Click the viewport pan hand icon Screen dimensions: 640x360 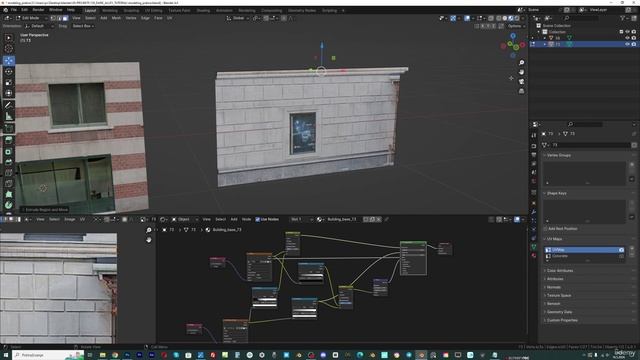tap(521, 72)
